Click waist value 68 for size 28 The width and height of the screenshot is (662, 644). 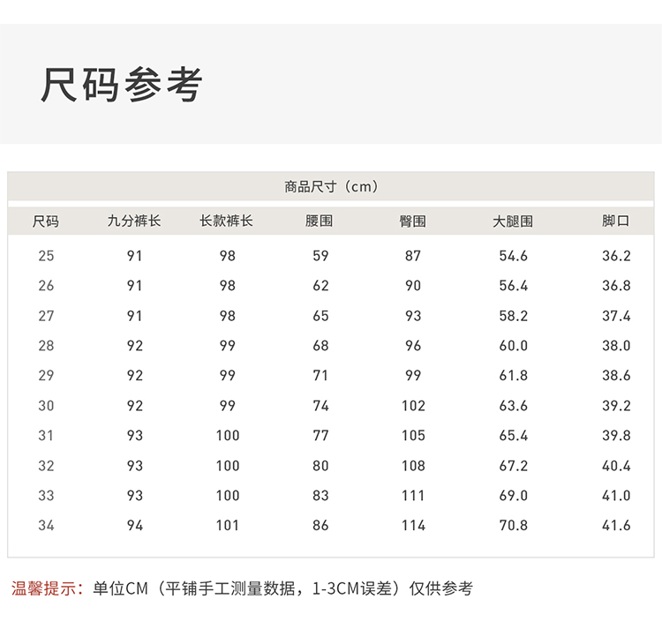click(320, 346)
